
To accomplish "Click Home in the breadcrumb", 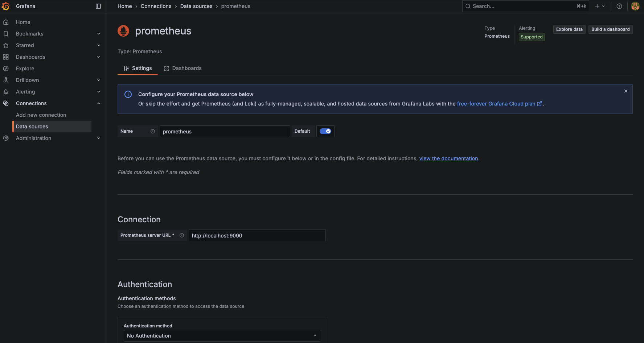I will click(125, 6).
